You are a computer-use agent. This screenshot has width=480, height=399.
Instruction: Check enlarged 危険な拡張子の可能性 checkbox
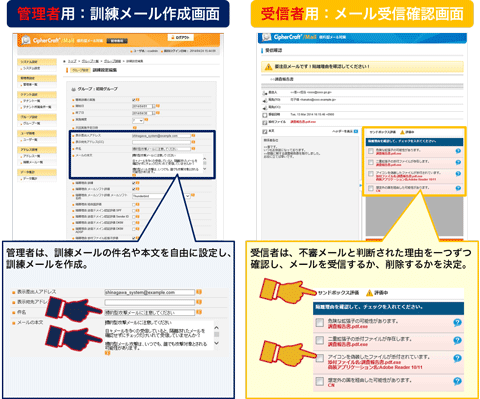320,323
